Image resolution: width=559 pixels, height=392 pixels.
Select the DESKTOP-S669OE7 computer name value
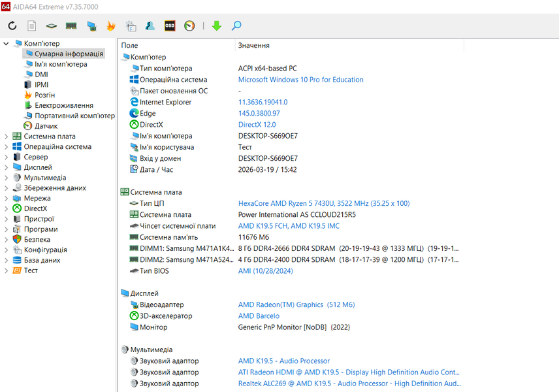pyautogui.click(x=268, y=136)
